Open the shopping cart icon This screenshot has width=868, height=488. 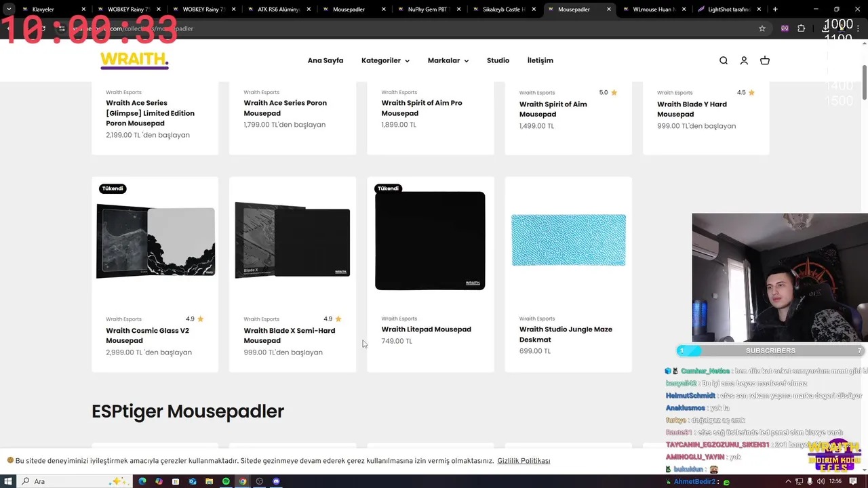[x=765, y=60]
